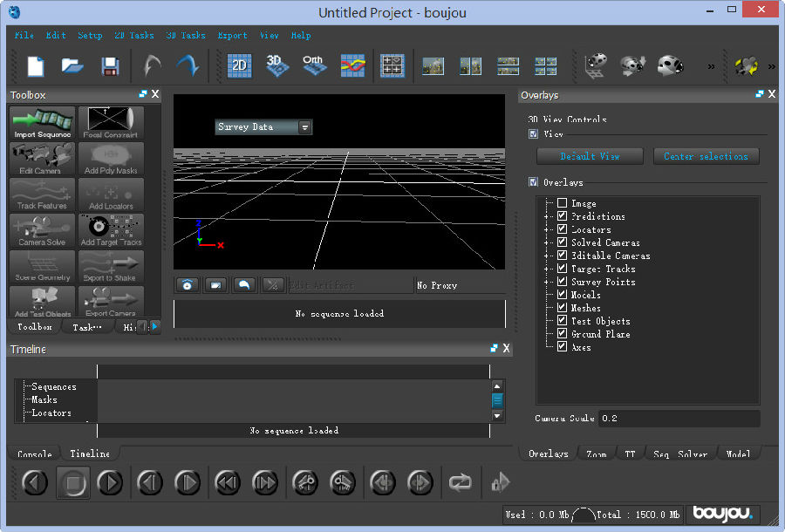Click the New Project file icon

[36, 66]
